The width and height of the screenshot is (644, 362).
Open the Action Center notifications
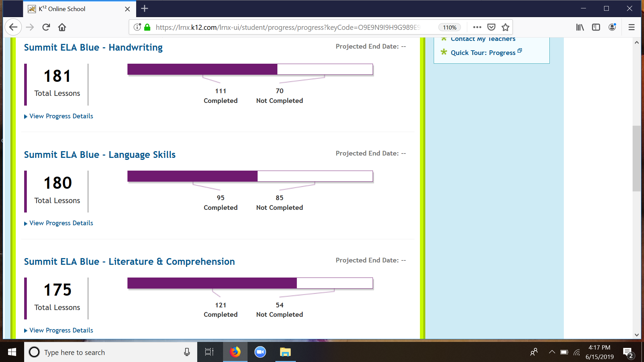(x=628, y=352)
